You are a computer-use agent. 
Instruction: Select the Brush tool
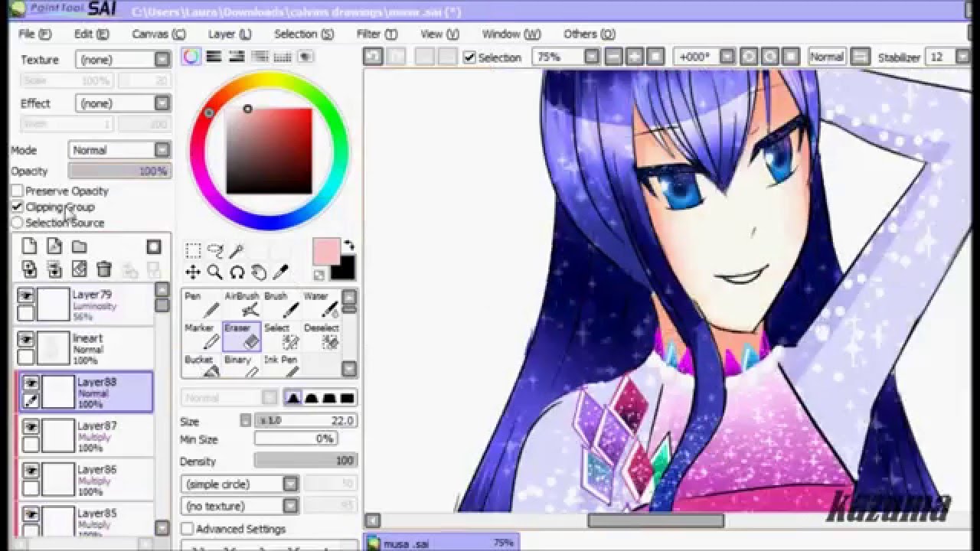(x=282, y=305)
